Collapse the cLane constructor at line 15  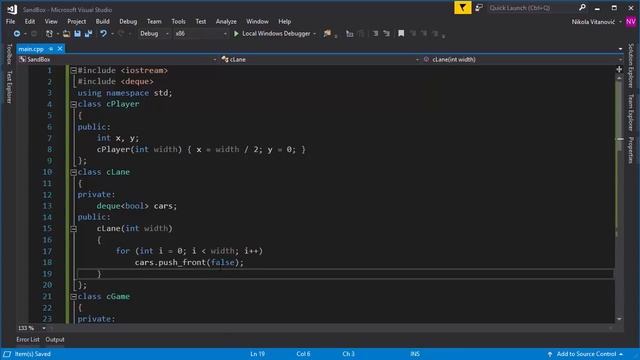pyautogui.click(x=74, y=229)
